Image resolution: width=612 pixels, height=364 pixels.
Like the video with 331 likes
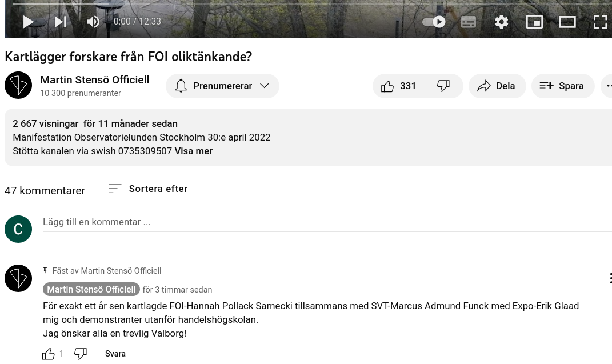coord(399,86)
